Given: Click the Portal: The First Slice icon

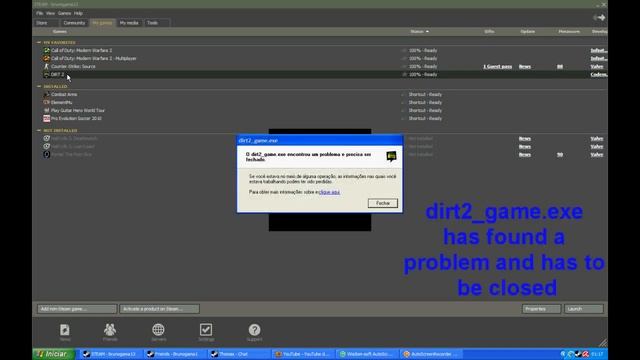Looking at the screenshot, I should point(47,154).
